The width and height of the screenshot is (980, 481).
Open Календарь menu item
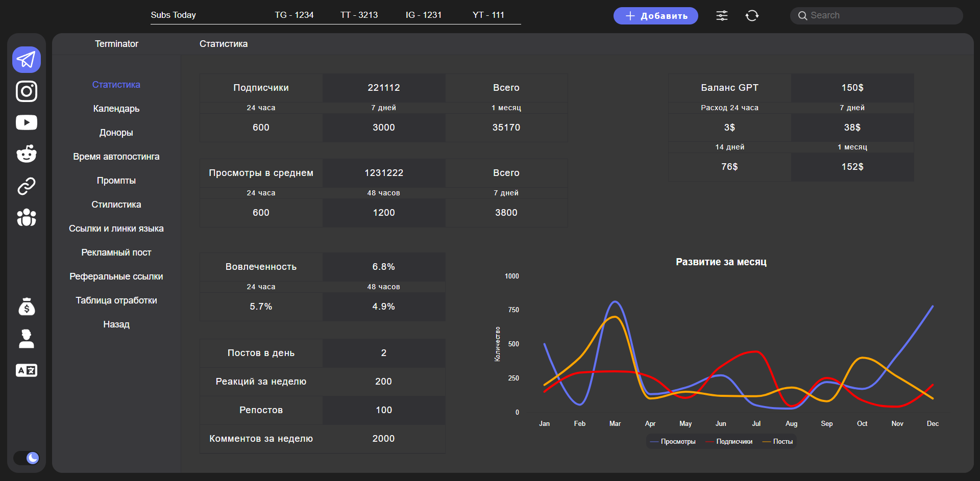click(116, 109)
